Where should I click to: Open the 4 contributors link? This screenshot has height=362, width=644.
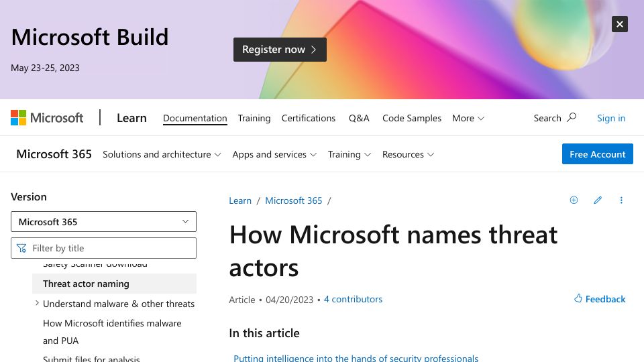click(x=353, y=299)
